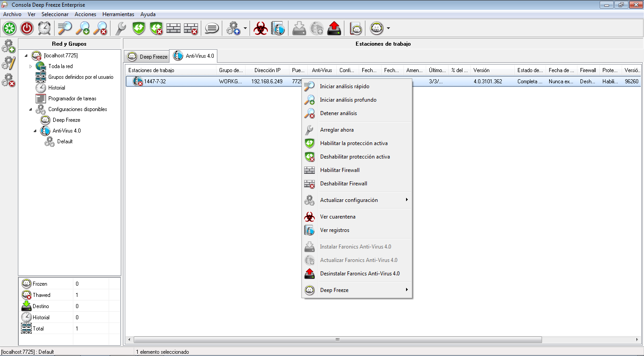Click the delete configuration gear icon in left sidebar
This screenshot has height=356, width=644.
[8, 80]
